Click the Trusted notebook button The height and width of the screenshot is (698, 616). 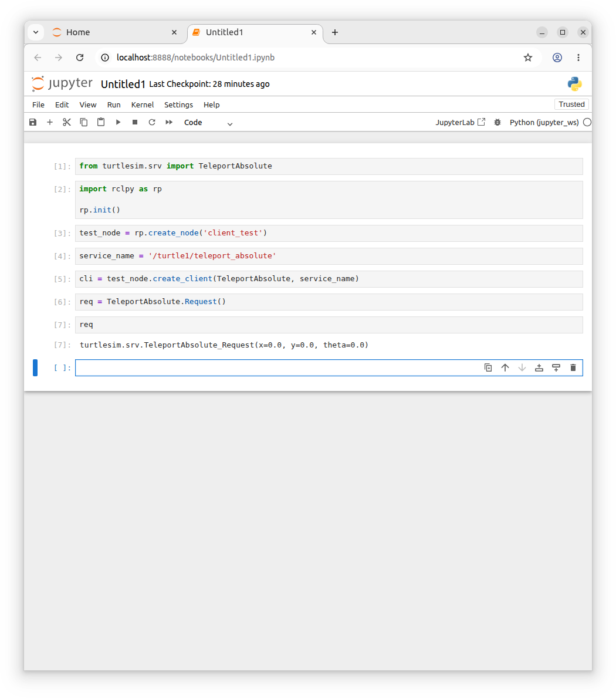click(x=571, y=104)
